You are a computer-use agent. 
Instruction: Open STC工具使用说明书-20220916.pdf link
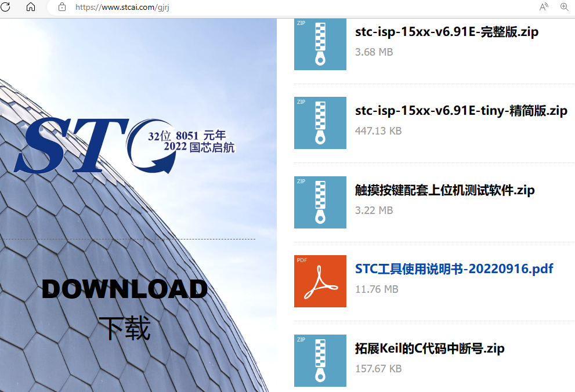(x=454, y=269)
